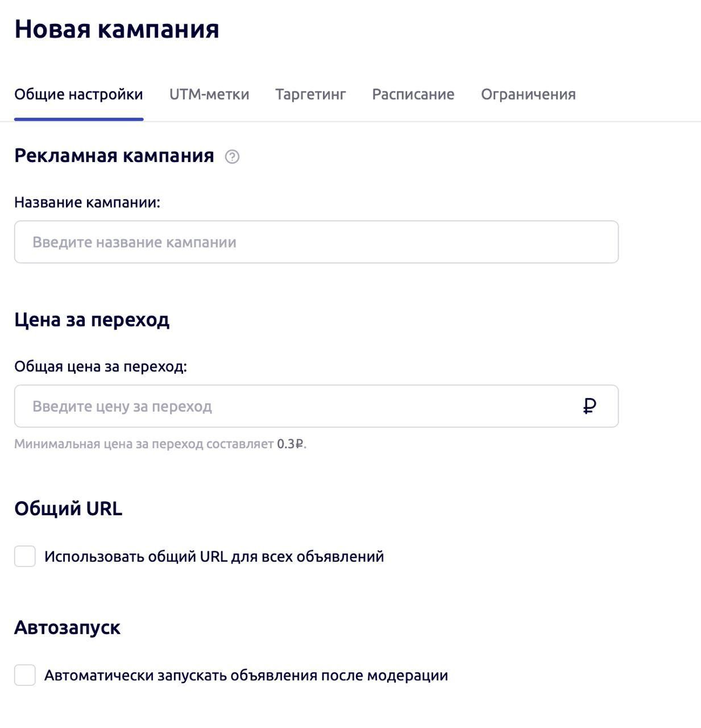Focus the campaign name input field
This screenshot has height=728, width=701.
[316, 242]
